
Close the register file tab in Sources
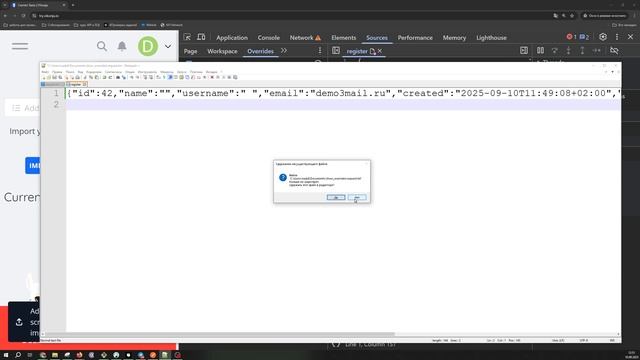pyautogui.click(x=380, y=51)
